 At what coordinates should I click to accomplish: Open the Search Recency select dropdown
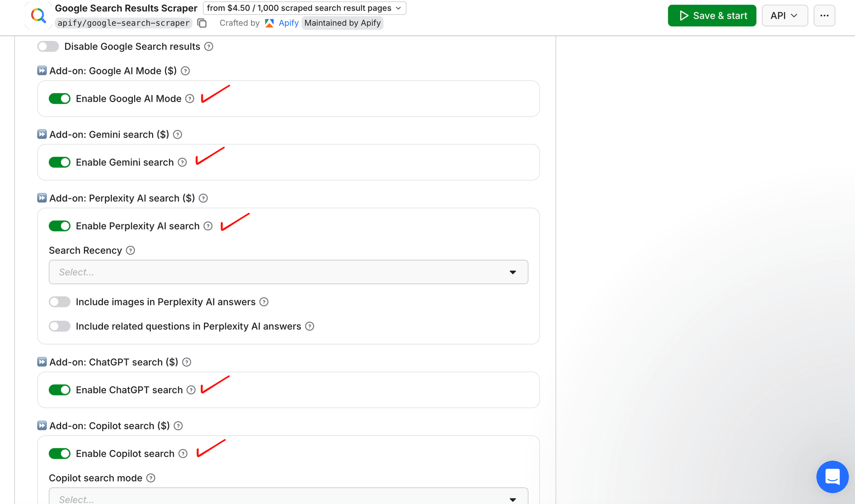coord(289,272)
